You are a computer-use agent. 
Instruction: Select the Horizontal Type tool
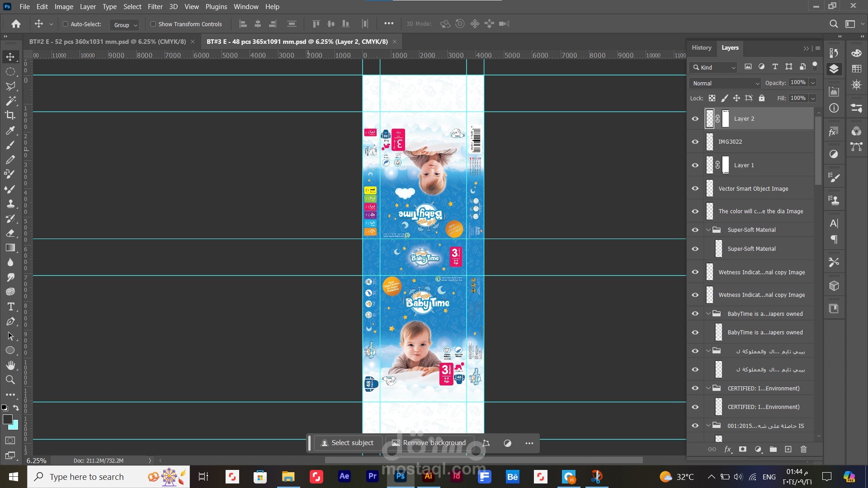pos(10,307)
